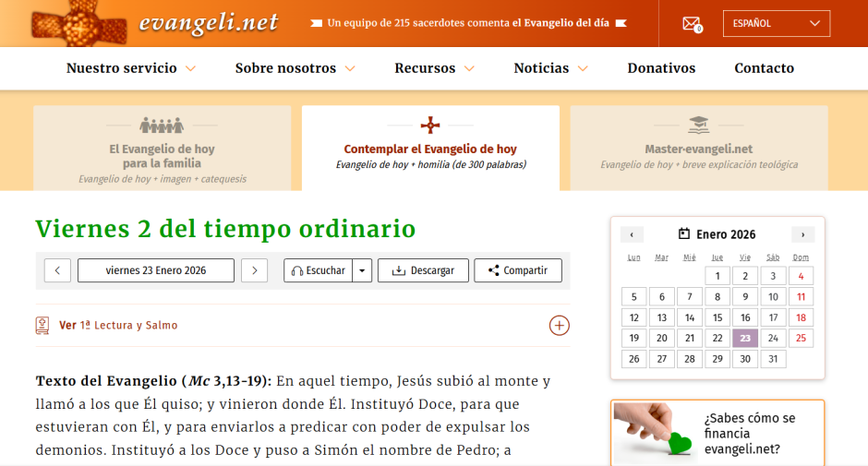The width and height of the screenshot is (868, 466).
Task: Select the highlighted day 23 in calendar
Action: pyautogui.click(x=745, y=338)
